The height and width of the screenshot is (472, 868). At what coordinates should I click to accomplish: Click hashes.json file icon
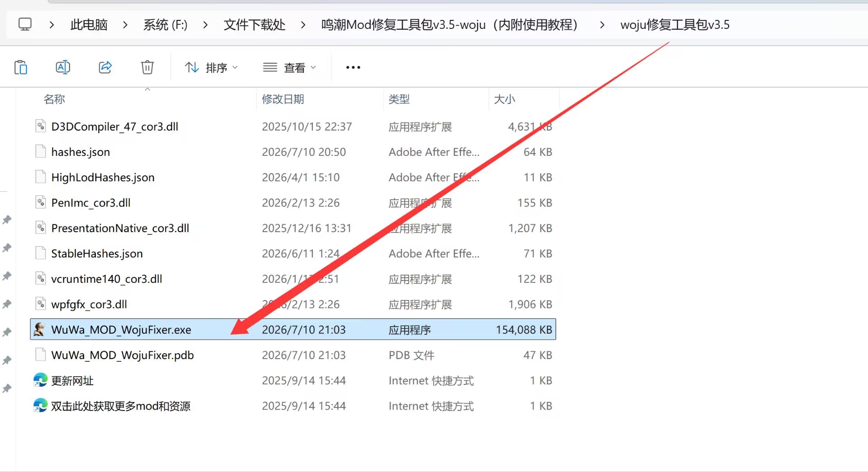point(41,151)
